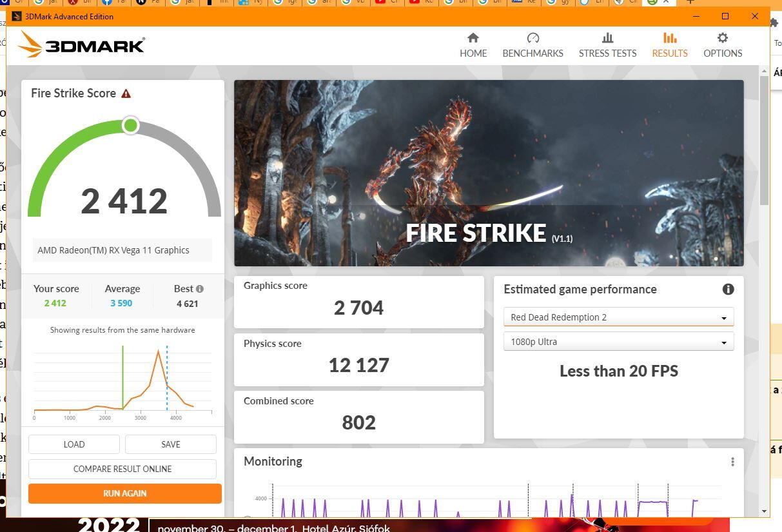Viewport: 782px width, 532px height.
Task: Click the SAVE button
Action: click(x=171, y=444)
